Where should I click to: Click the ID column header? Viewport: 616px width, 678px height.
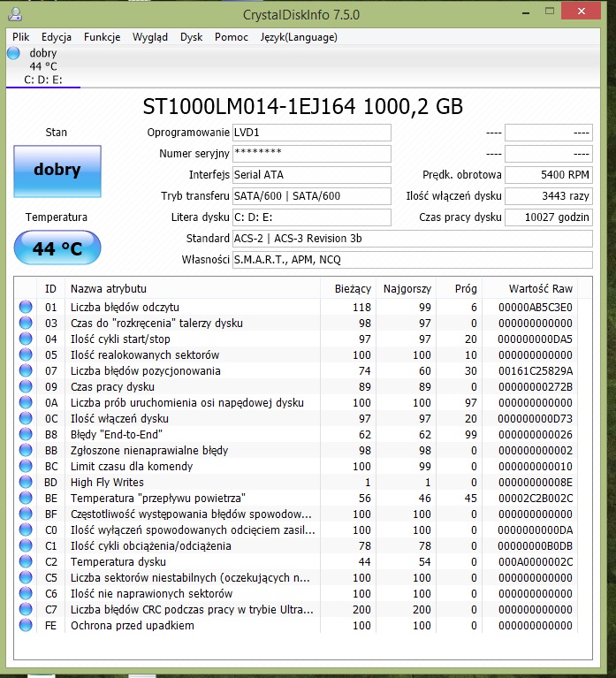pos(50,289)
